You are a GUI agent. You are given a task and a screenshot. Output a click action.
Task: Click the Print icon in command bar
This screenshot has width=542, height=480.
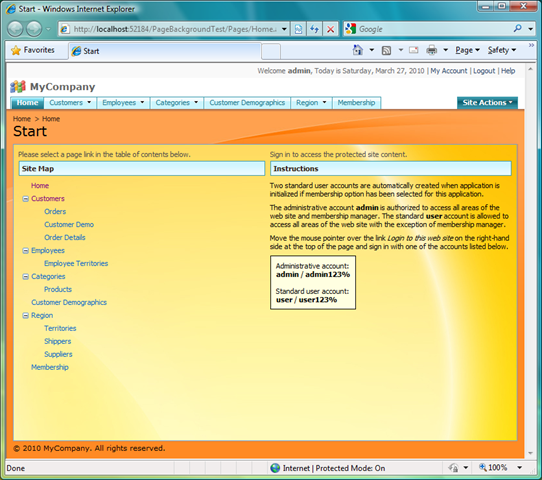point(431,50)
